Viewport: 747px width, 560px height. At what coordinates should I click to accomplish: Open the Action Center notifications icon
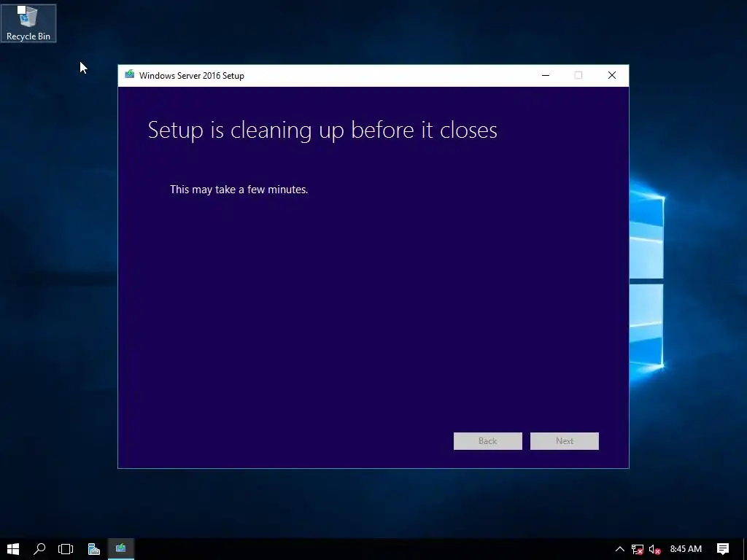(x=723, y=549)
